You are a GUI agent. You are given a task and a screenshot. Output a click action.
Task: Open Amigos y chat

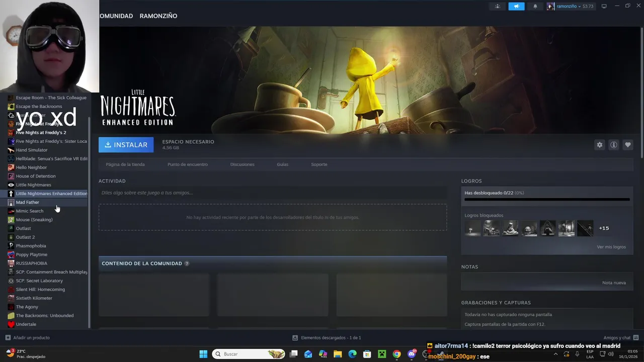coord(621,338)
